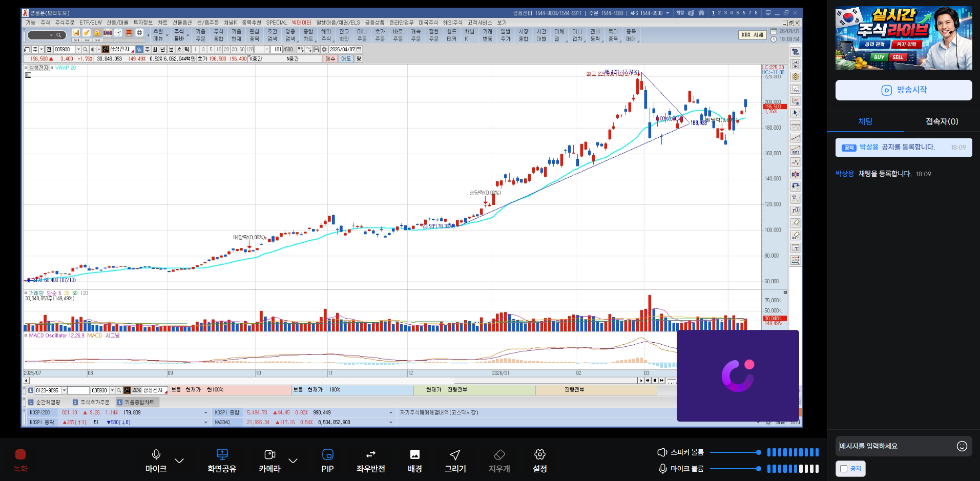
Task: Open the 투자정보 menu
Action: (143, 23)
